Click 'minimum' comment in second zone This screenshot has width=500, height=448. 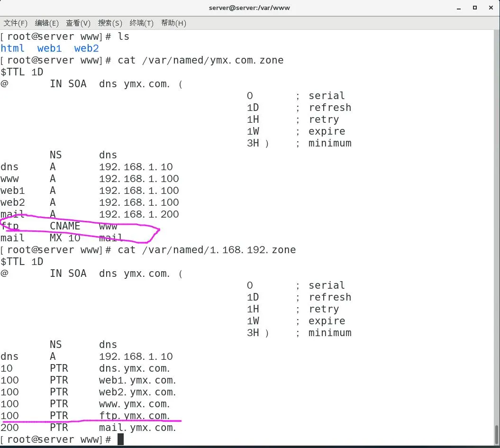point(330,333)
